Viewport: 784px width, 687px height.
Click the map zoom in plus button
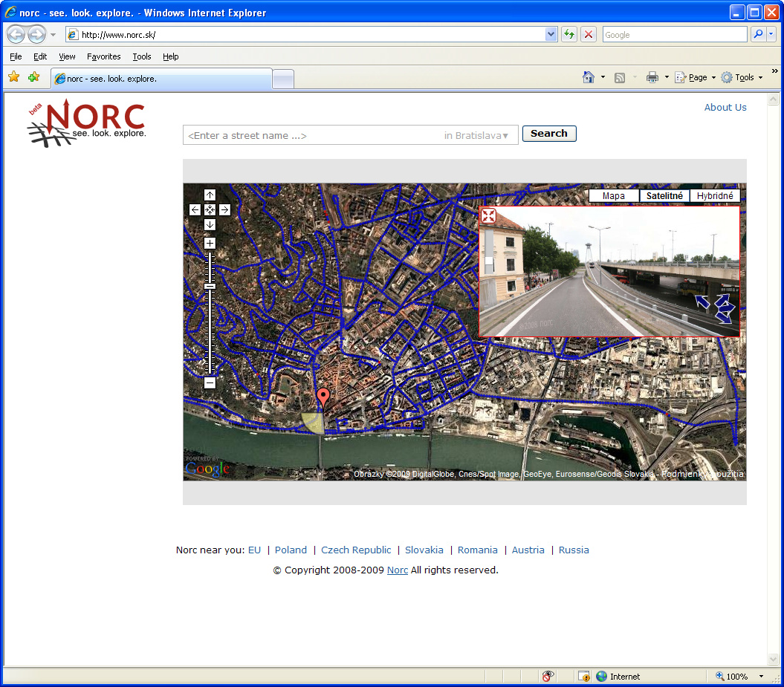[x=210, y=244]
